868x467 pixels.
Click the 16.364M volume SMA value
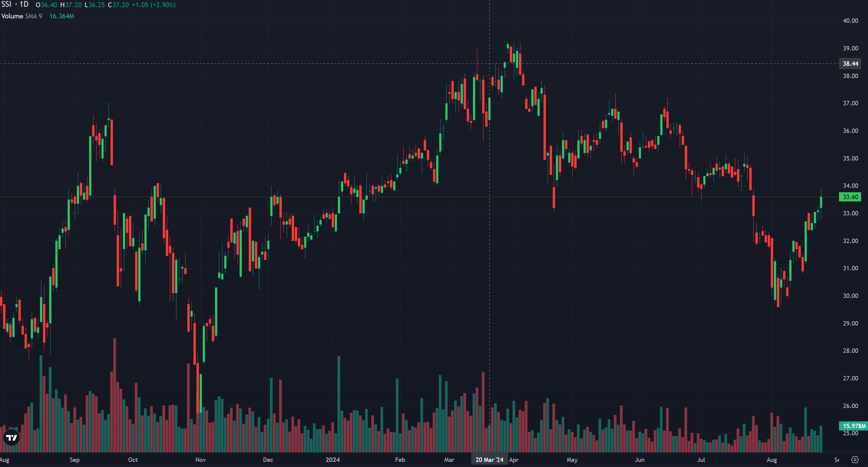point(62,16)
